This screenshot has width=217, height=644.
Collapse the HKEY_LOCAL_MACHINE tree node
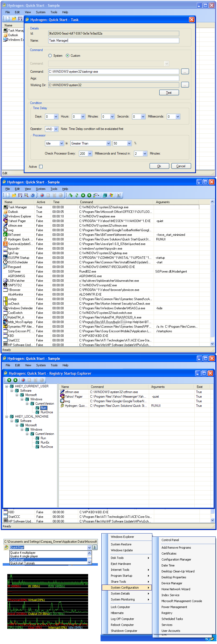tap(6, 417)
